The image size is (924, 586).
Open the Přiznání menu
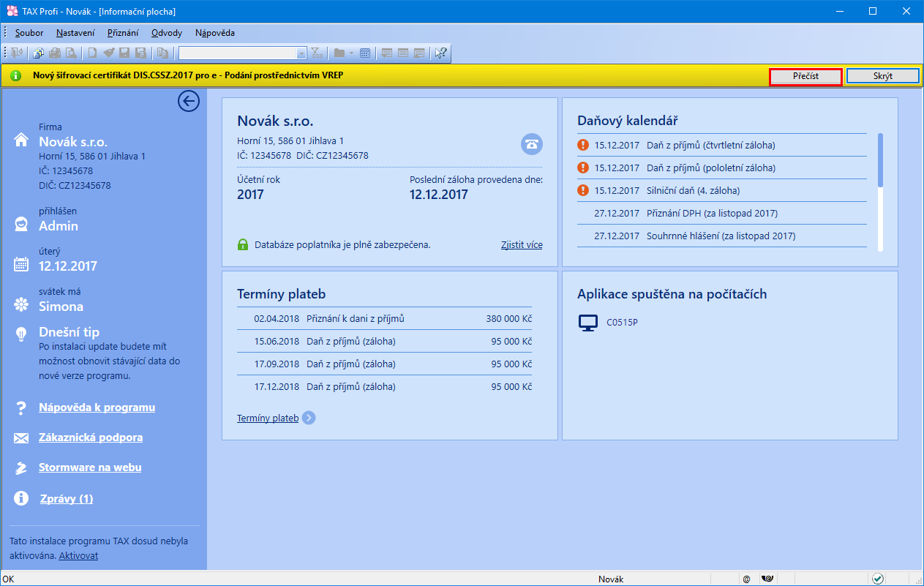(124, 33)
